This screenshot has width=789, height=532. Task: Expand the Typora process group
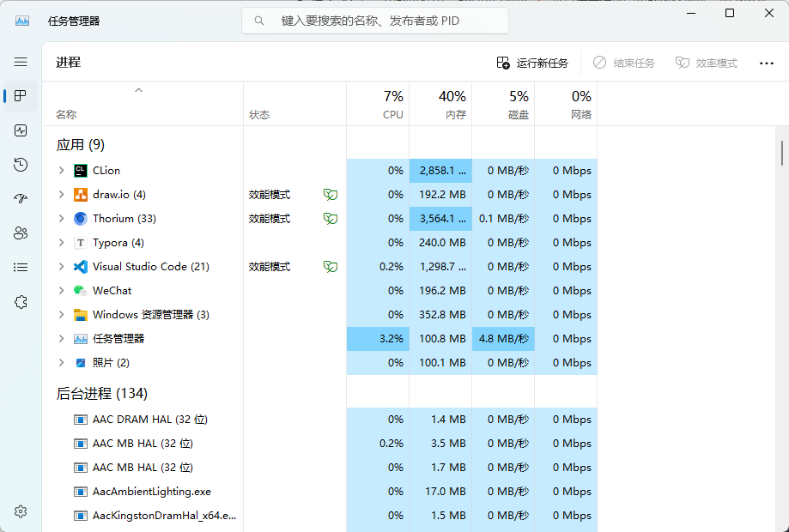(x=60, y=243)
